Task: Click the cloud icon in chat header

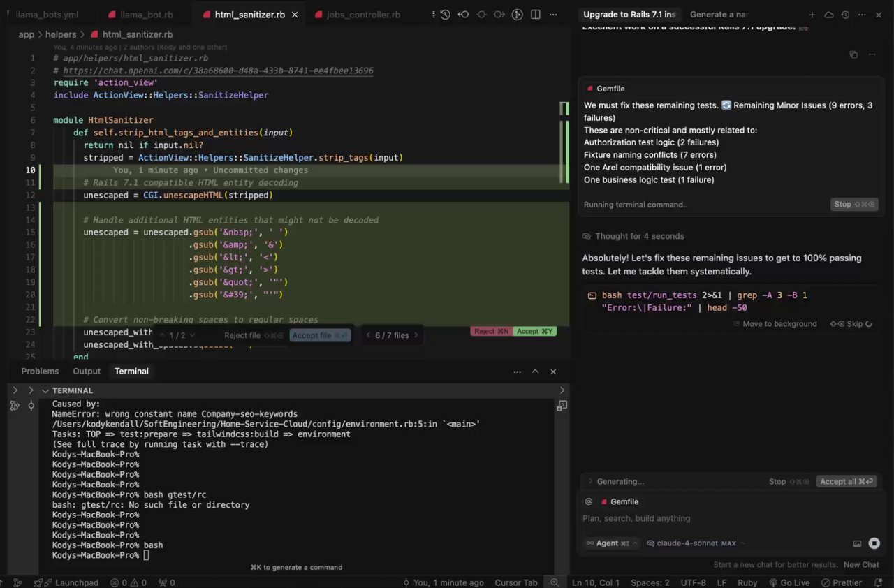Action: tap(829, 15)
